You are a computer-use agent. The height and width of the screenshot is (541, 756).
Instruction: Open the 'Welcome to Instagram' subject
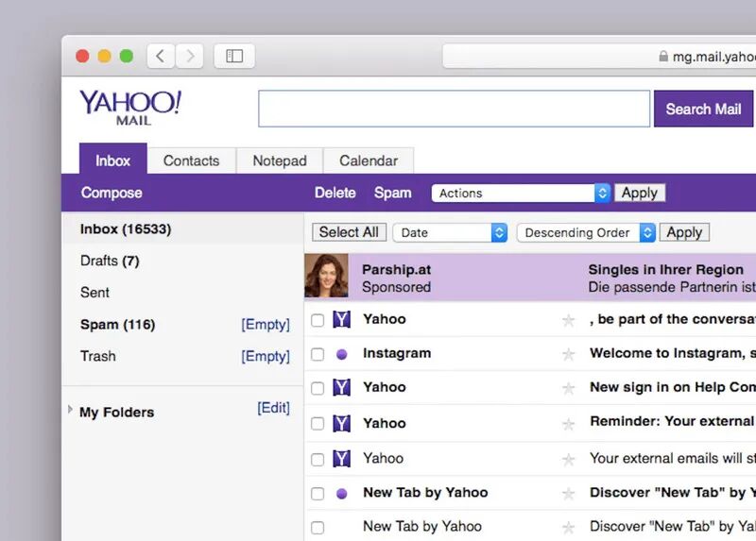pos(673,353)
